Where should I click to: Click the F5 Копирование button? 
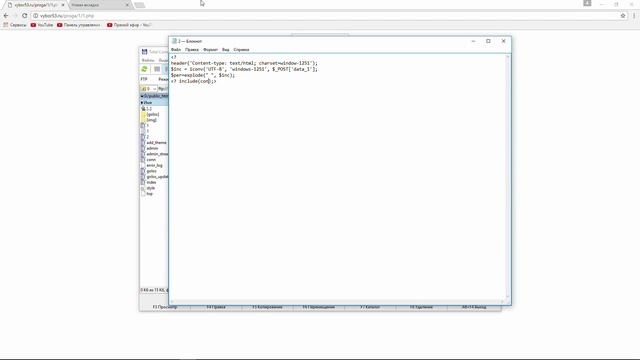(267, 307)
